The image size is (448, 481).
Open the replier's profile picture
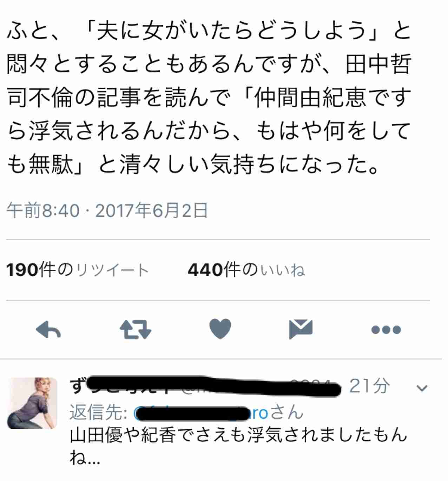tap(32, 403)
